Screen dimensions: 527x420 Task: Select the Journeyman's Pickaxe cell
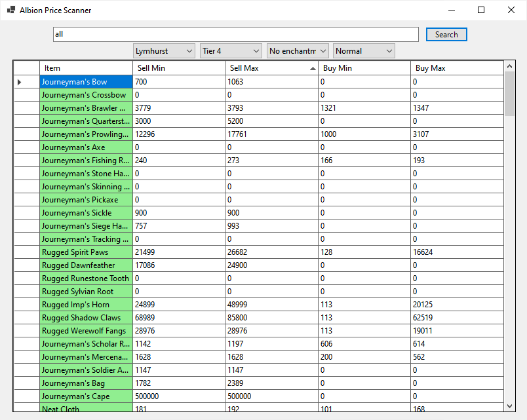pos(87,200)
